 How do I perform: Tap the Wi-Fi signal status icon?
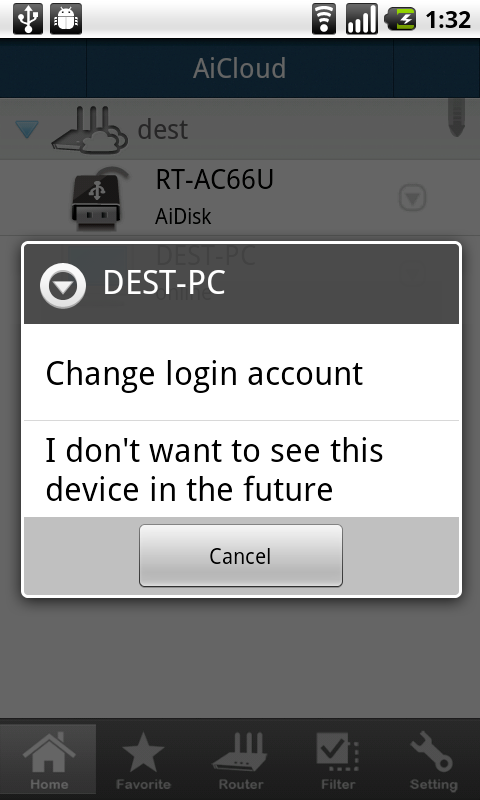coord(324,19)
